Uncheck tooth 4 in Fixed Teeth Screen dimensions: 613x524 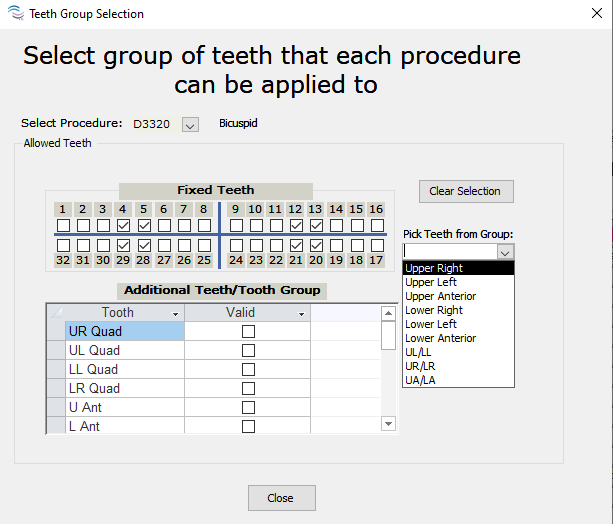point(123,226)
